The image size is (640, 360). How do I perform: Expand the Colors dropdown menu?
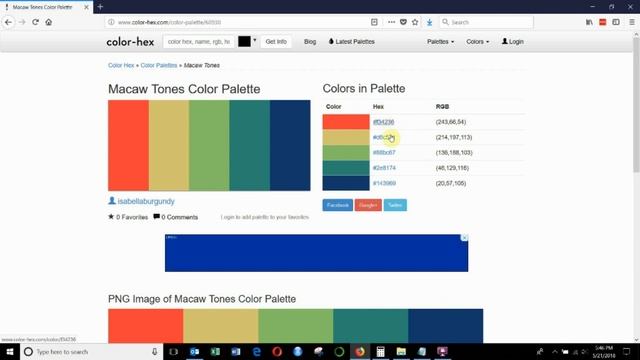point(478,42)
